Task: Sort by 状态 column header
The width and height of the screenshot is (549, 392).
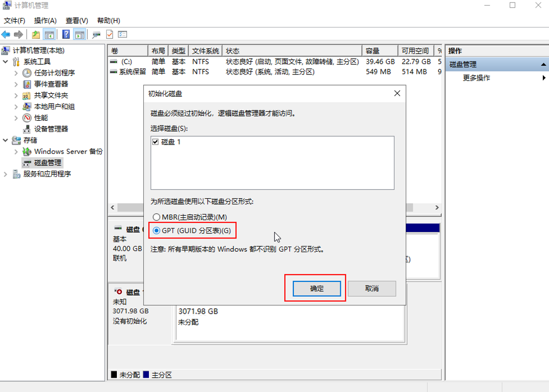Action: (x=292, y=50)
